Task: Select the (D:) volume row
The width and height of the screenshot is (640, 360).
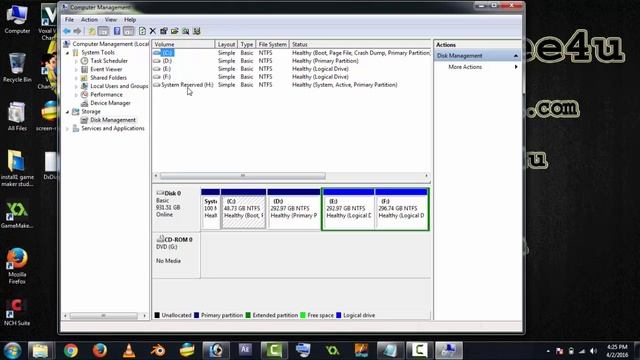Action: pos(291,61)
